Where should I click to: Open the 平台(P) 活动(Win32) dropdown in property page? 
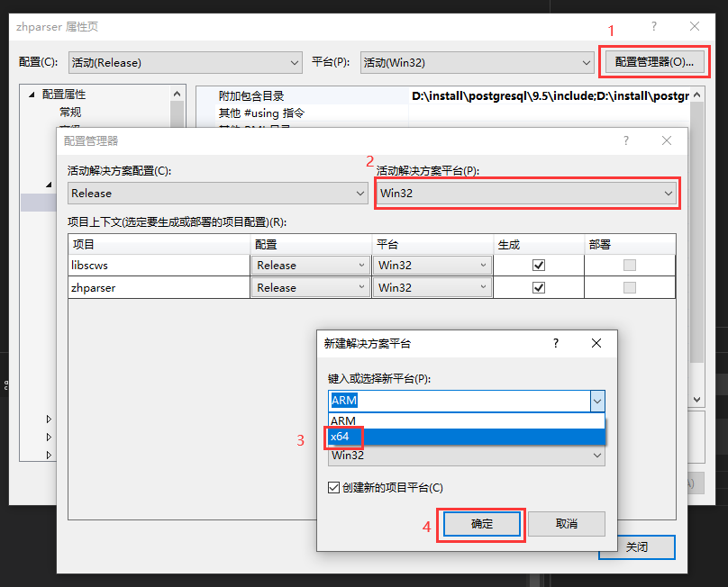pyautogui.click(x=478, y=63)
